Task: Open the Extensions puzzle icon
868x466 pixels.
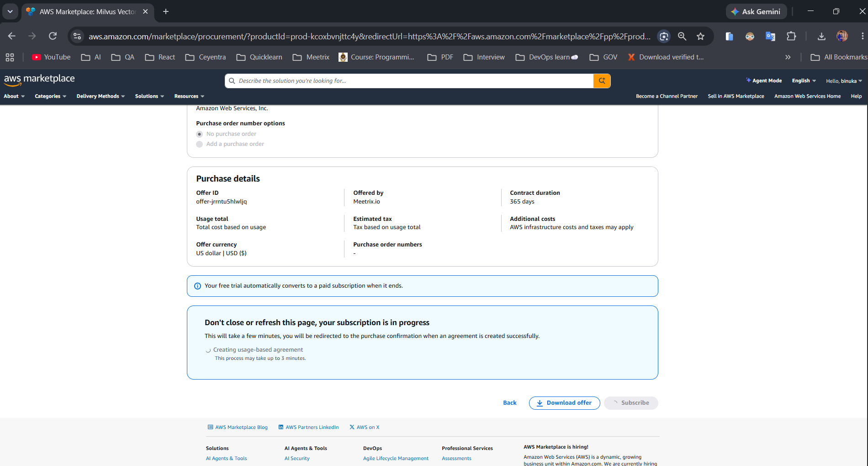Action: click(x=791, y=36)
